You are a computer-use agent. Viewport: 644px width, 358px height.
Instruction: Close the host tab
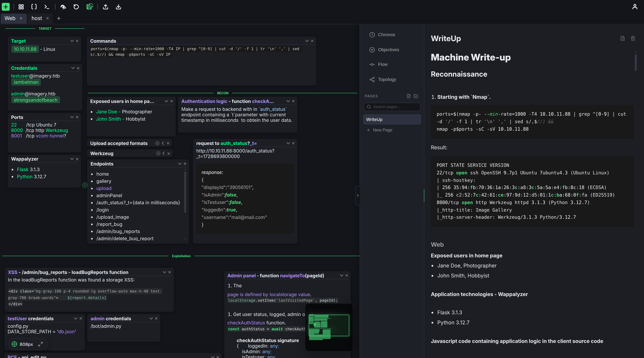[x=47, y=18]
